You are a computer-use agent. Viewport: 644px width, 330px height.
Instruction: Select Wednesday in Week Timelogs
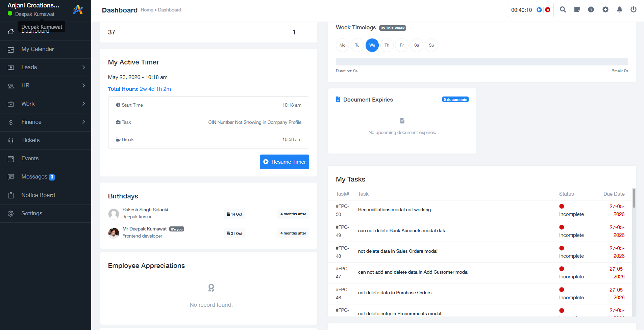(x=372, y=45)
